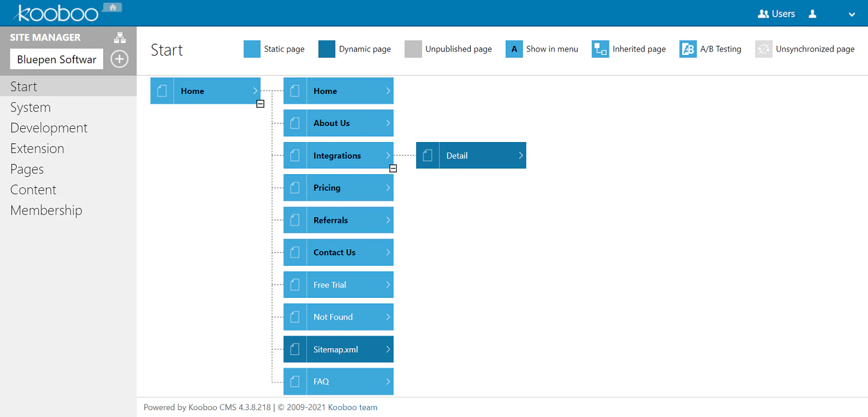Click the Bluepen Softwar site name field
868x417 pixels.
(x=56, y=59)
